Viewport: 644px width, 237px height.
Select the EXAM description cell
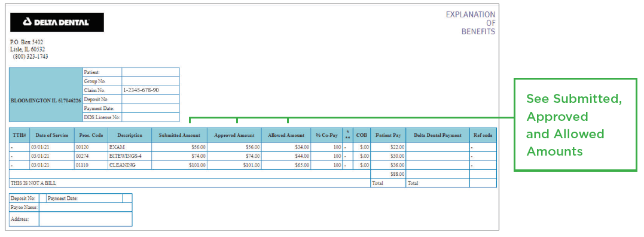(x=130, y=147)
